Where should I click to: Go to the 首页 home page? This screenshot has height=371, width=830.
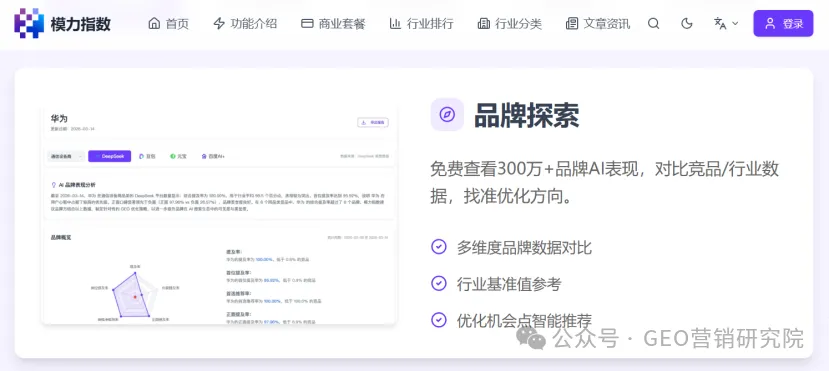click(168, 24)
